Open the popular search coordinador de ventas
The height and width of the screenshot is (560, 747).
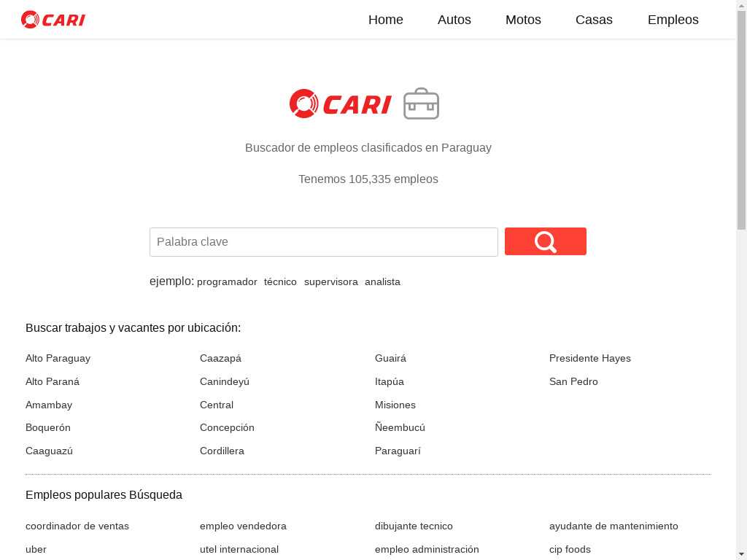(77, 526)
